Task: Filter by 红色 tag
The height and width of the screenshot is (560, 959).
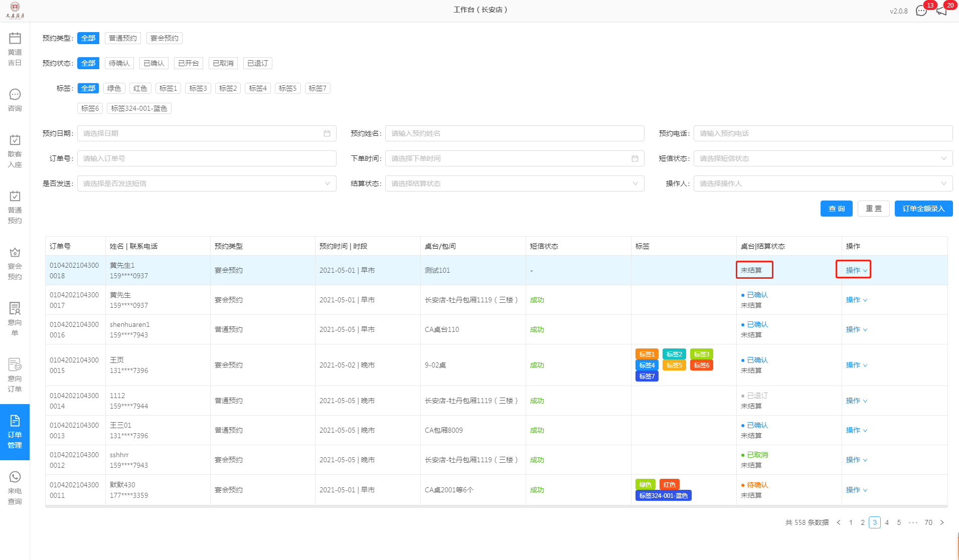Action: tap(140, 88)
